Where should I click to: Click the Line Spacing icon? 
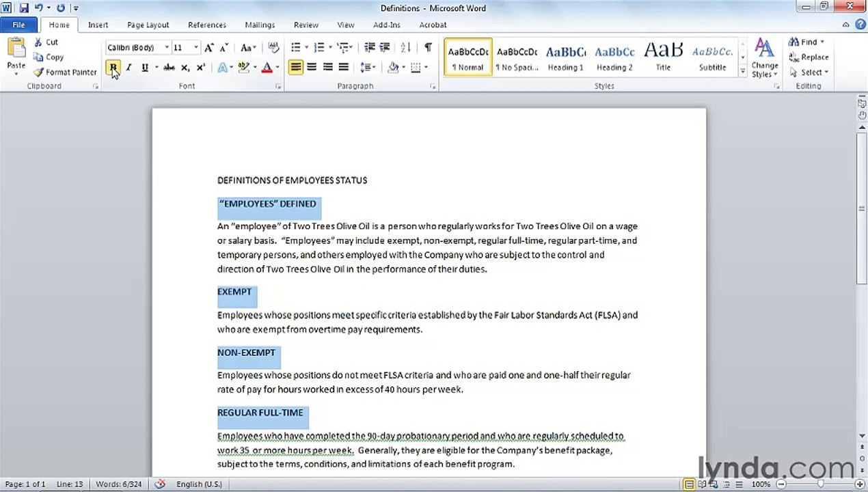pos(366,67)
